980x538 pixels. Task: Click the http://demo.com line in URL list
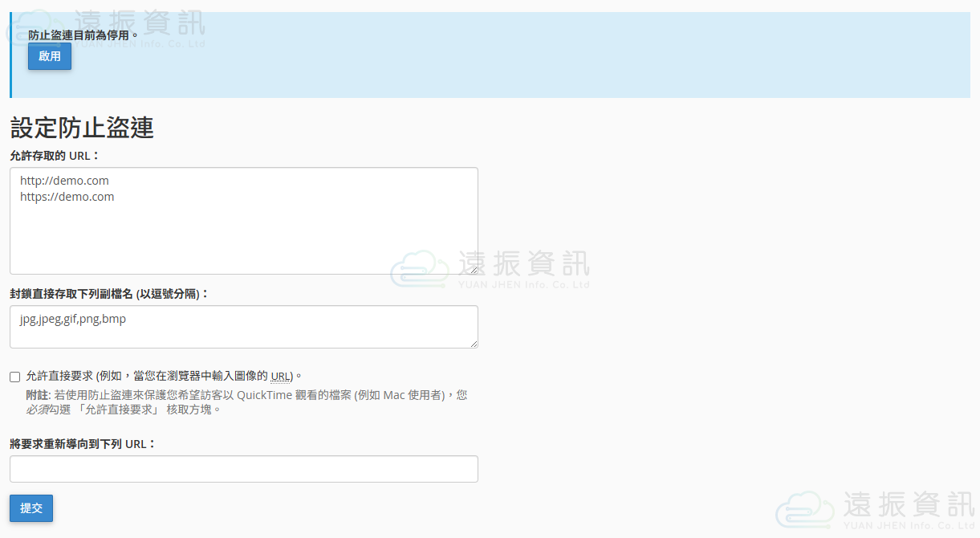pyautogui.click(x=64, y=181)
